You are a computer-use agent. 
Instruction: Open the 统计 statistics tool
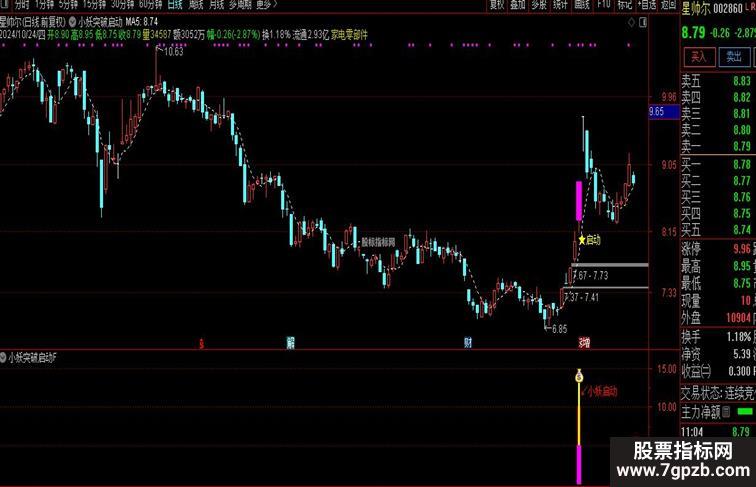(x=560, y=5)
